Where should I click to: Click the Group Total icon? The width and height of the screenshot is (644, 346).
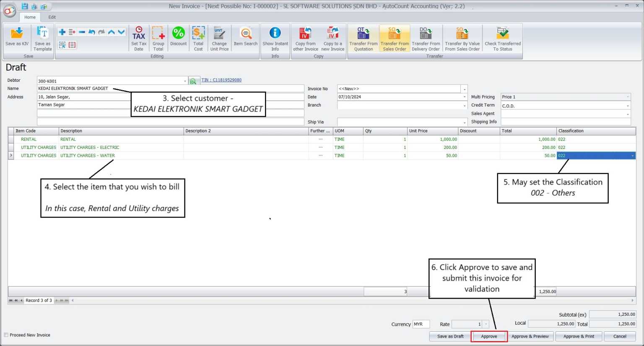click(158, 38)
